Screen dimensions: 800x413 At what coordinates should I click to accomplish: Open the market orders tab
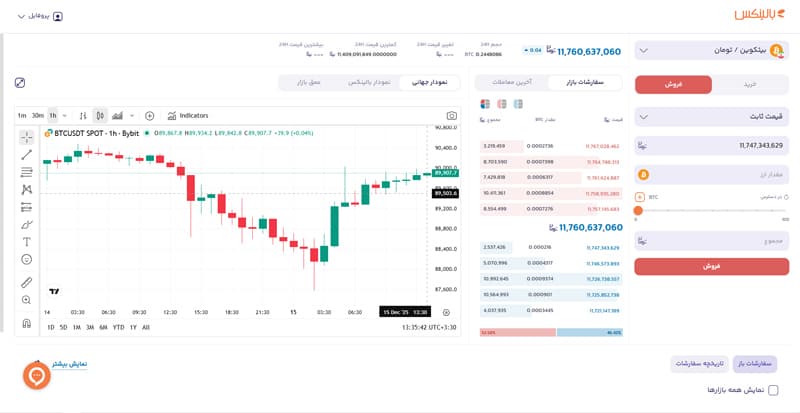click(x=585, y=82)
